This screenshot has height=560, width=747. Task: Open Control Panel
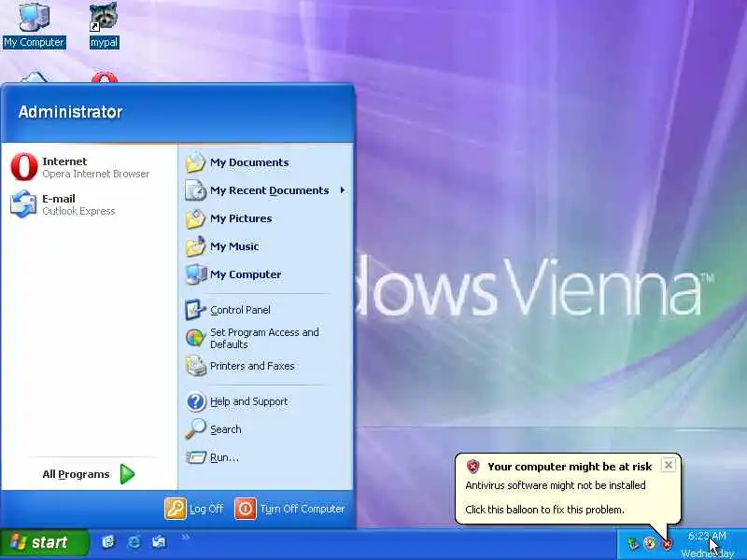click(x=265, y=310)
